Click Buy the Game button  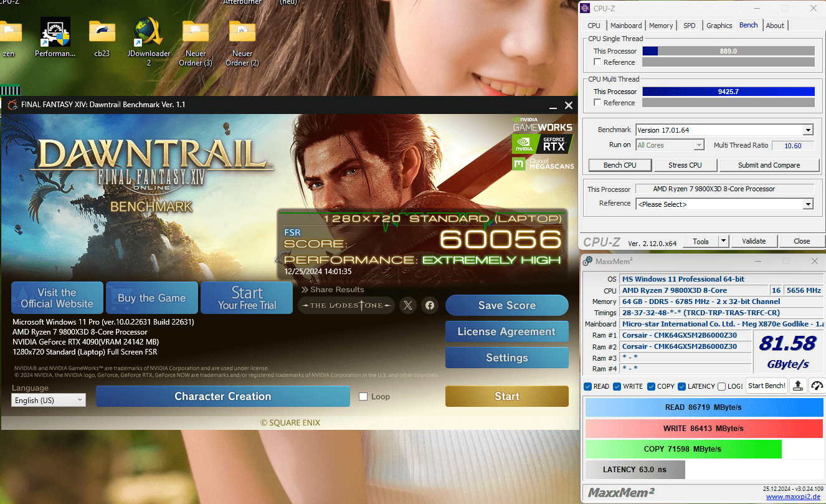pyautogui.click(x=152, y=298)
